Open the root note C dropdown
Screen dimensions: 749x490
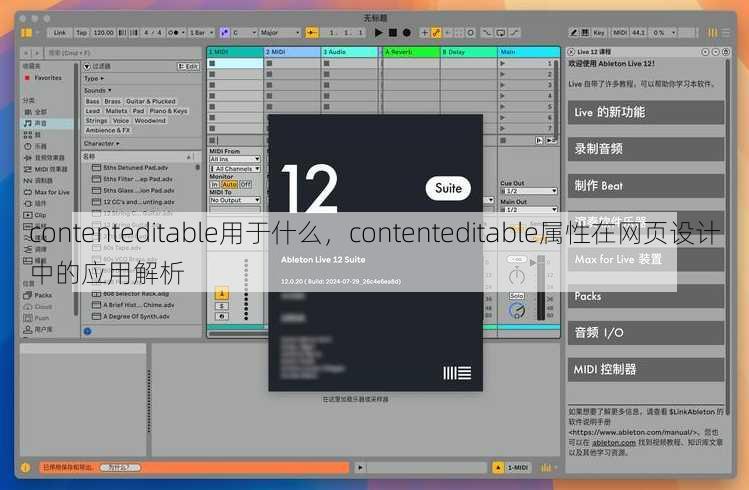pyautogui.click(x=245, y=32)
